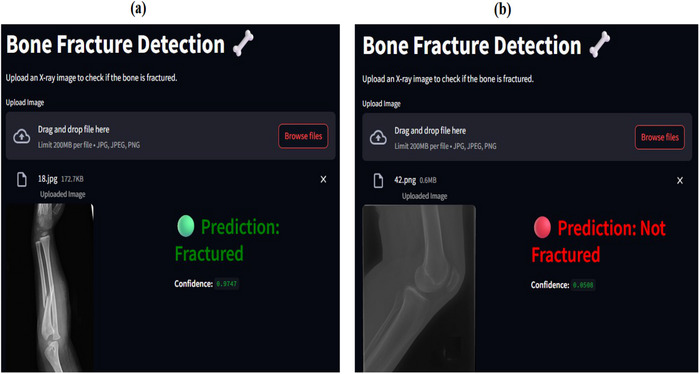Click the bone emoji in the right title
This screenshot has height=374, width=700.
point(600,45)
